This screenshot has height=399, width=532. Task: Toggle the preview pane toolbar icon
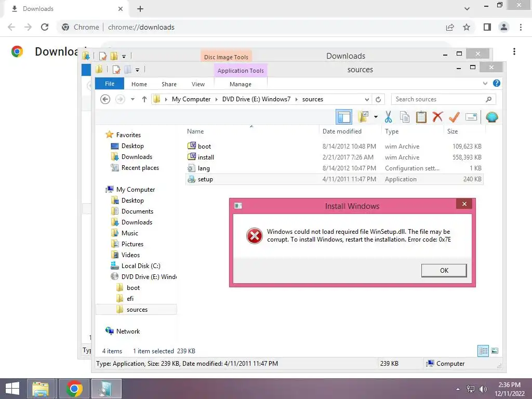344,117
